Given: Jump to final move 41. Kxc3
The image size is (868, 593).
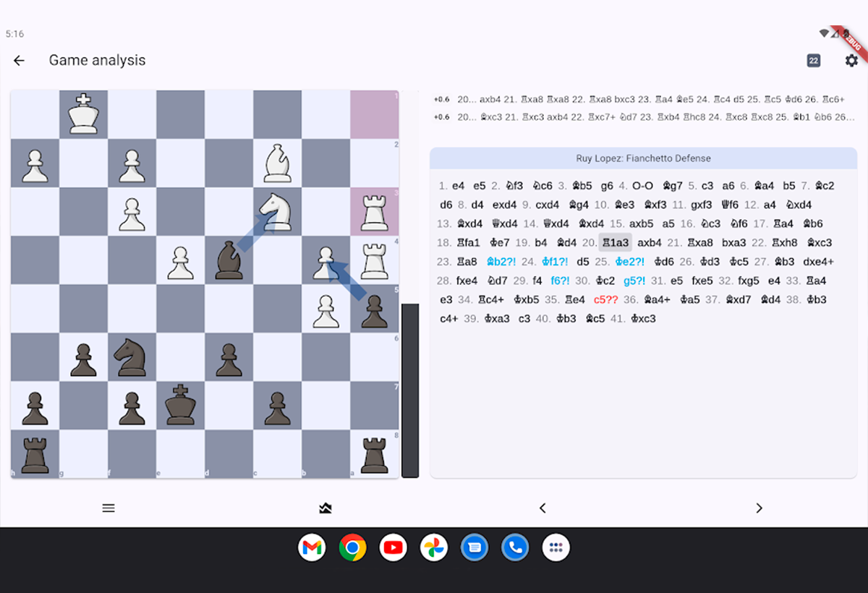Looking at the screenshot, I should tap(643, 318).
